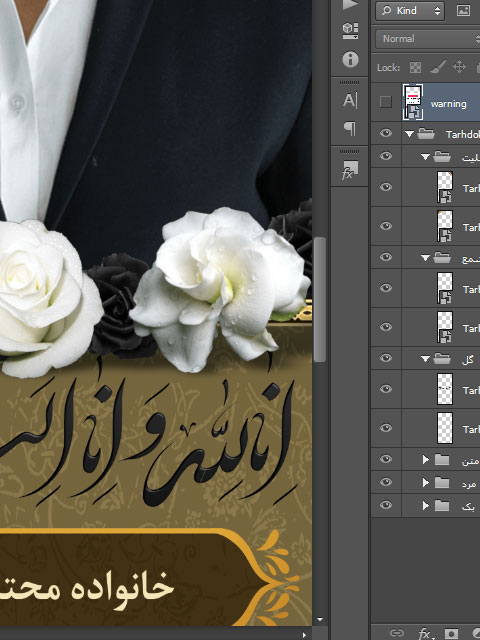480x640 pixels.
Task: Collapse the تسلیت group
Action: coord(425,156)
